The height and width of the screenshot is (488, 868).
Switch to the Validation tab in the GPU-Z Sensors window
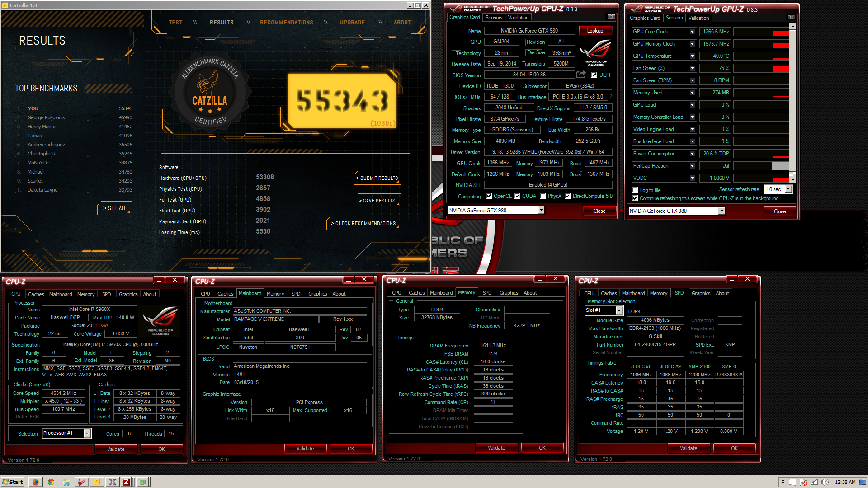click(698, 18)
